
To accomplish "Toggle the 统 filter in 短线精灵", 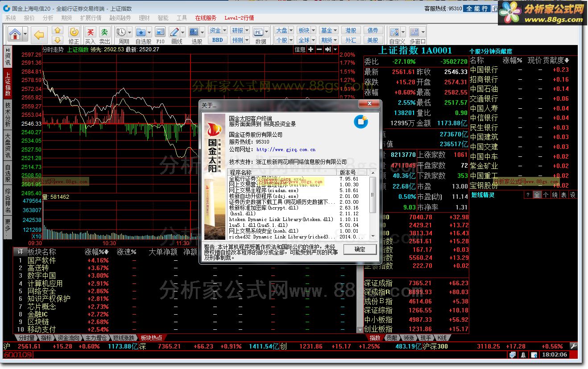I will point(555,195).
